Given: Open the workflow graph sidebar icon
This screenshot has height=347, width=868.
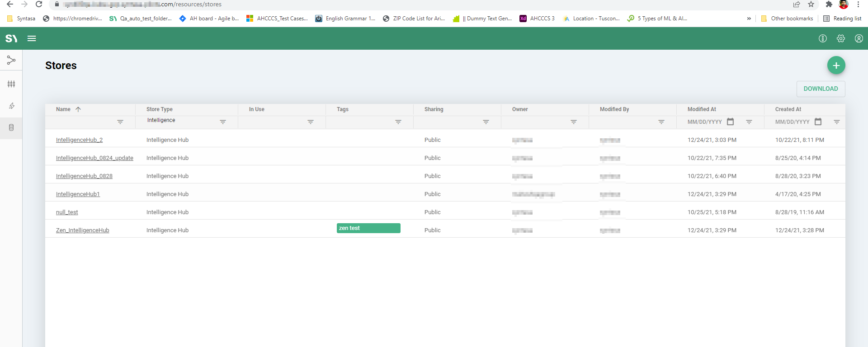Looking at the screenshot, I should tap(11, 60).
